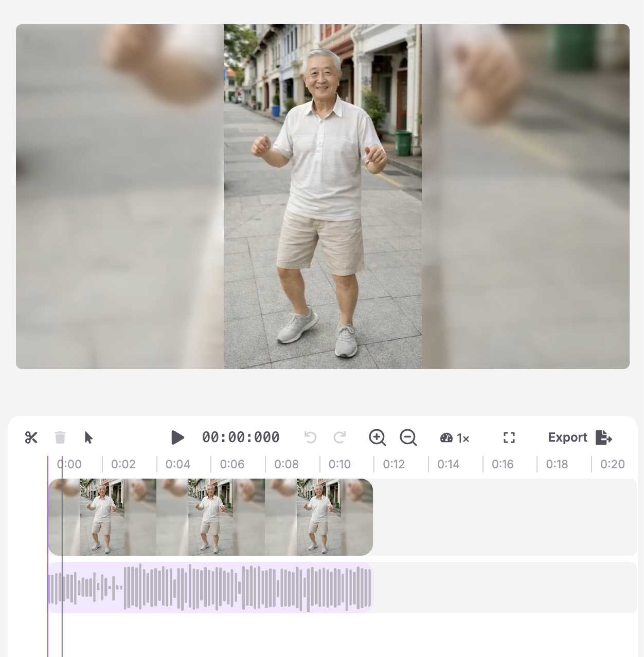Delete the clip using the trash icon
Viewport: 644px width, 657px height.
(x=60, y=437)
